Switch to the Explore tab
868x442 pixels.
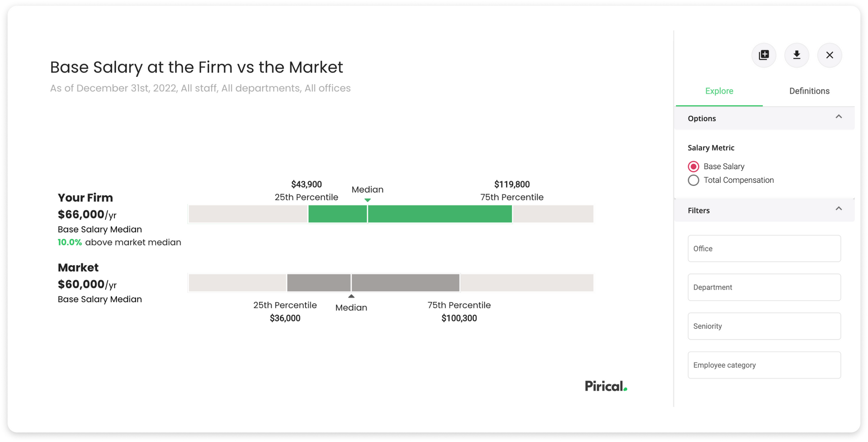pos(719,91)
